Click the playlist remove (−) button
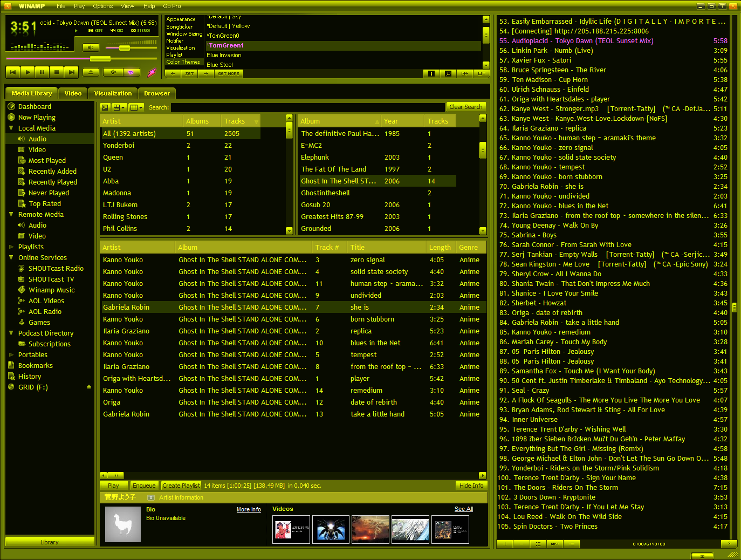The width and height of the screenshot is (741, 560). [x=522, y=544]
